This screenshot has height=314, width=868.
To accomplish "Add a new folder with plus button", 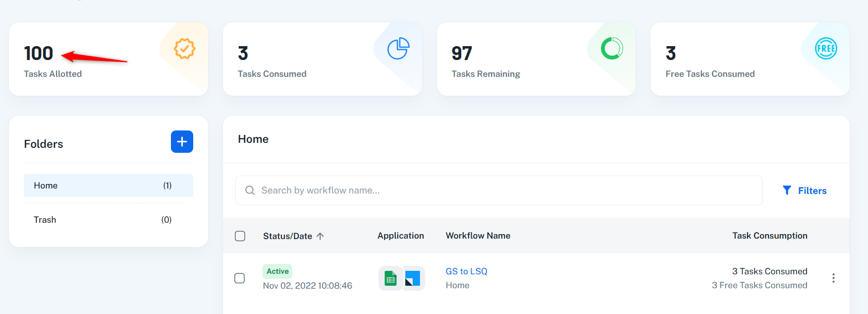I will click(x=182, y=142).
